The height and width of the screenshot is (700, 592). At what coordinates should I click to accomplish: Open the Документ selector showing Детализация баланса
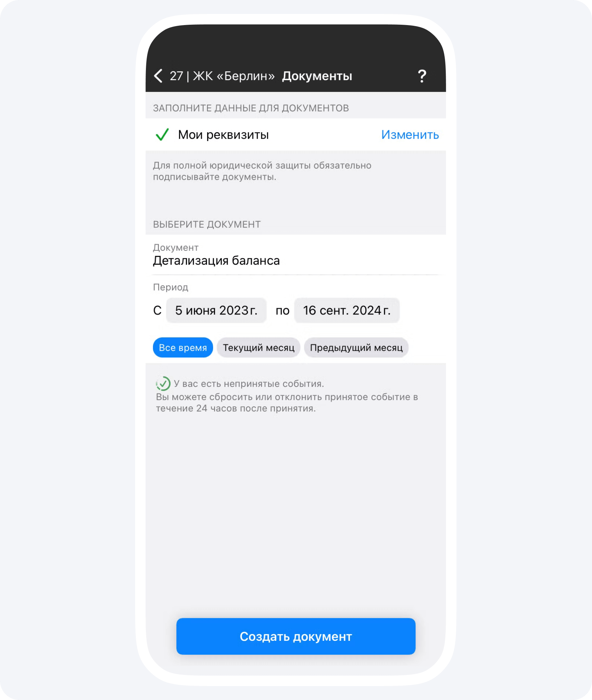296,255
